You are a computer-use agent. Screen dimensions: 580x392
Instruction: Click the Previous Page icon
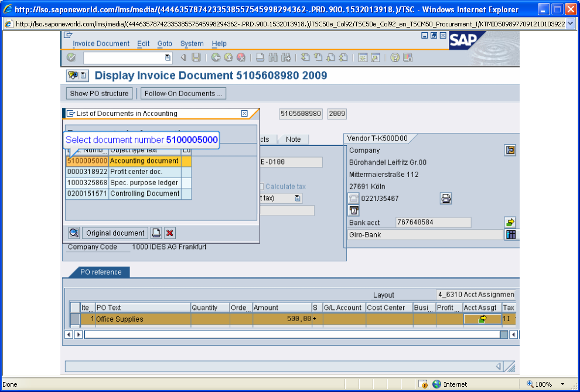click(x=318, y=57)
